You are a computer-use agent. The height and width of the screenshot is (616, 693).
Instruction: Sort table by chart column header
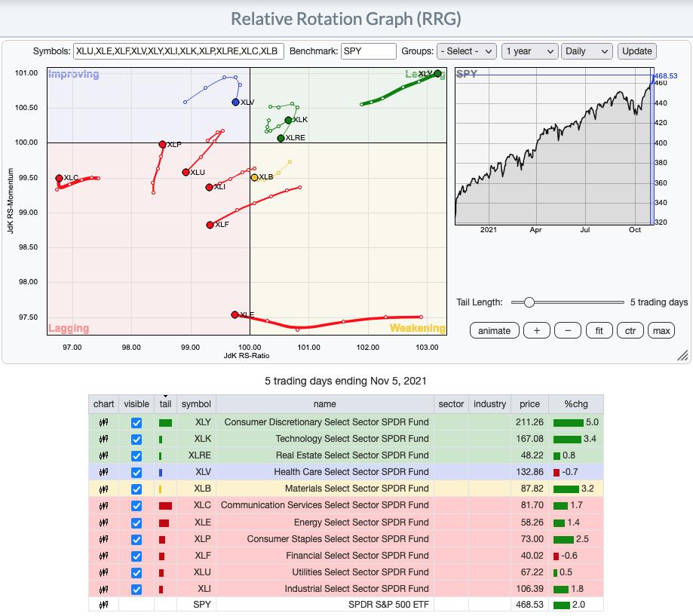coord(103,404)
